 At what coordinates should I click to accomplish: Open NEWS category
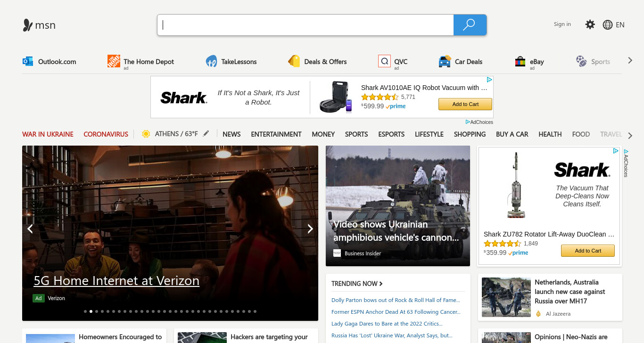point(231,134)
